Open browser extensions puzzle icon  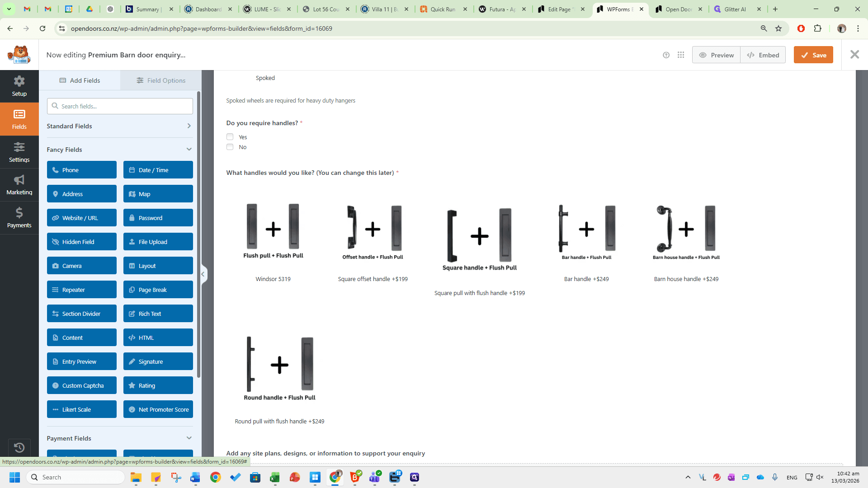817,28
